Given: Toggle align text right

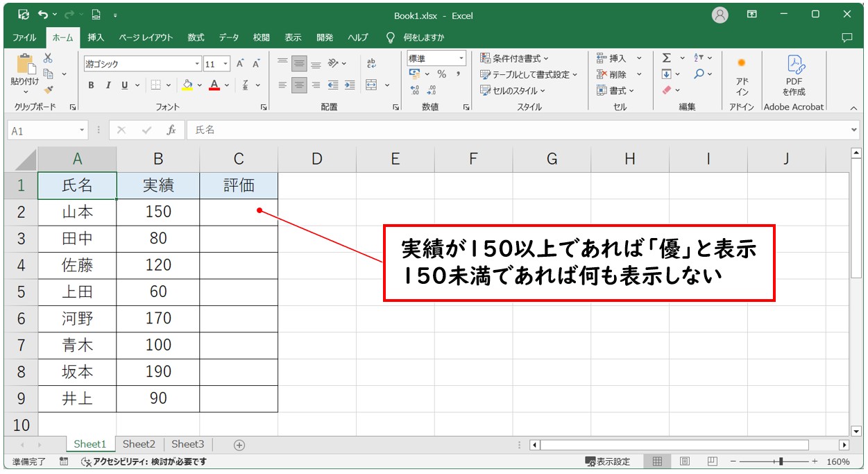Looking at the screenshot, I should (x=316, y=85).
